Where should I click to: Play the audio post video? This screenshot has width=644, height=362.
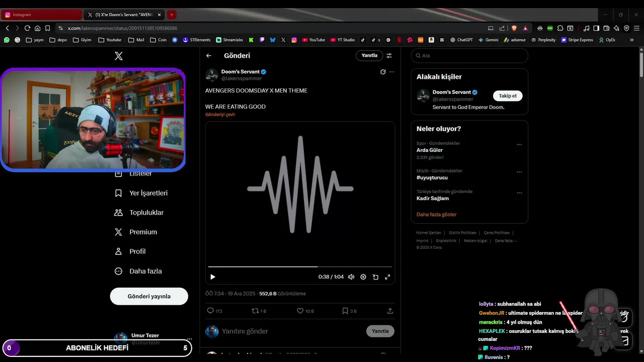tap(213, 277)
